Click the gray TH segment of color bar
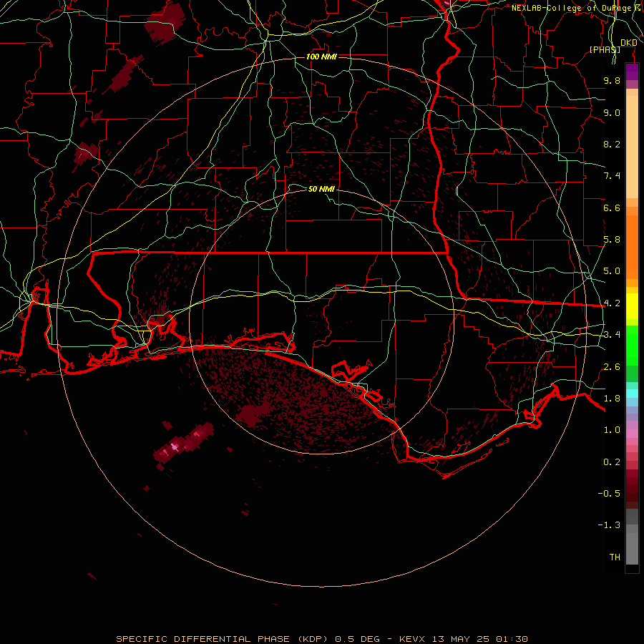644x644 pixels. tap(632, 549)
